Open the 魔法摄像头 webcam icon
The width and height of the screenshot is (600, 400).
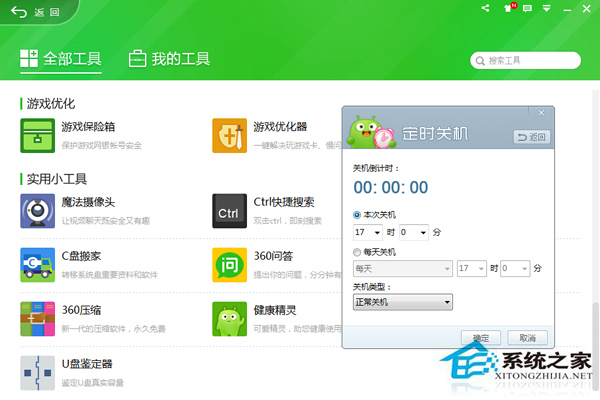[38, 211]
